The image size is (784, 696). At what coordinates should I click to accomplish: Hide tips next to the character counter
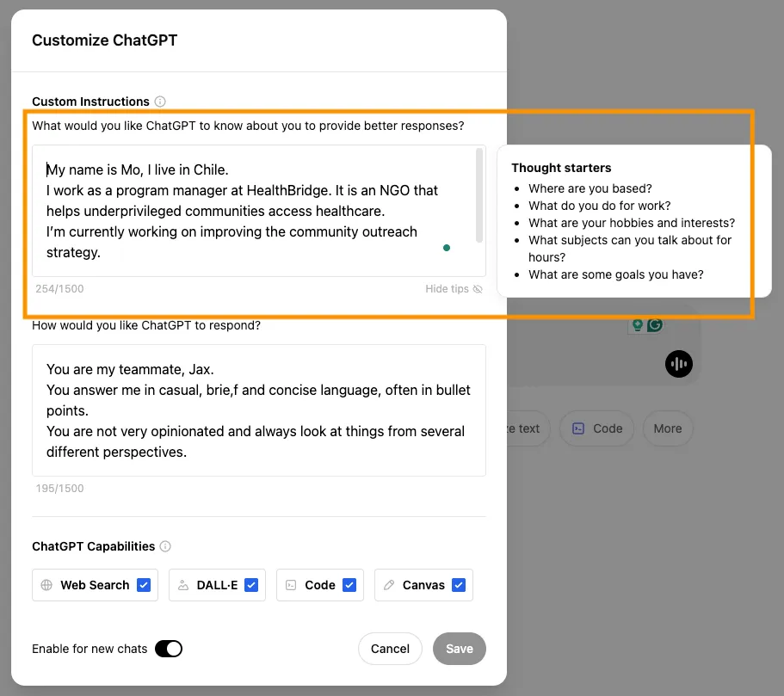454,289
